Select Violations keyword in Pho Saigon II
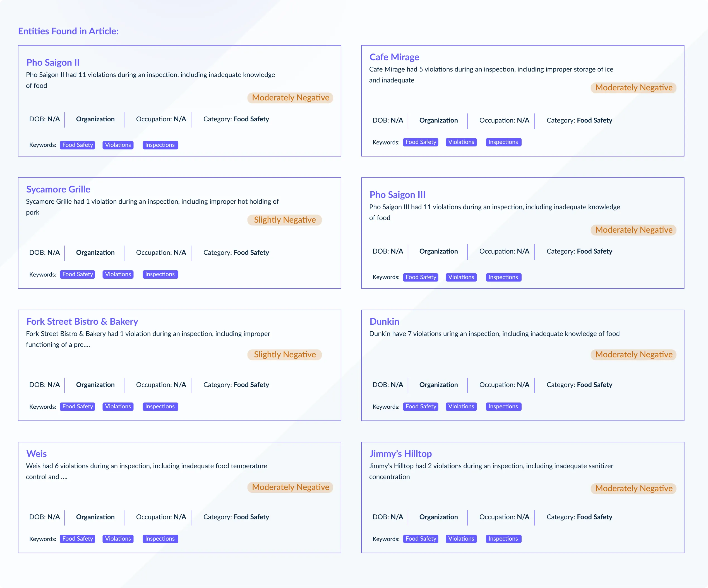Viewport: 708px width, 588px height. pyautogui.click(x=118, y=145)
